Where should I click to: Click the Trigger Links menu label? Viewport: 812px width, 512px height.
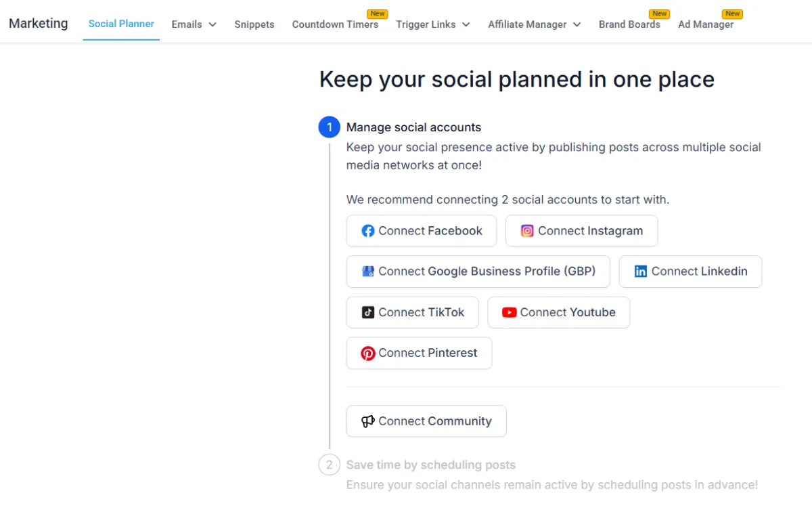[x=426, y=24]
